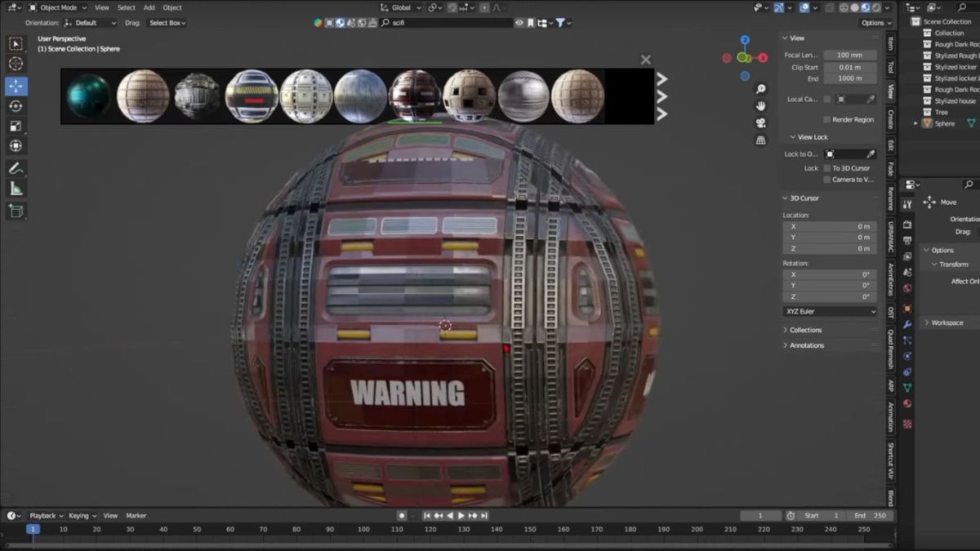Open the Add menu

tap(149, 7)
